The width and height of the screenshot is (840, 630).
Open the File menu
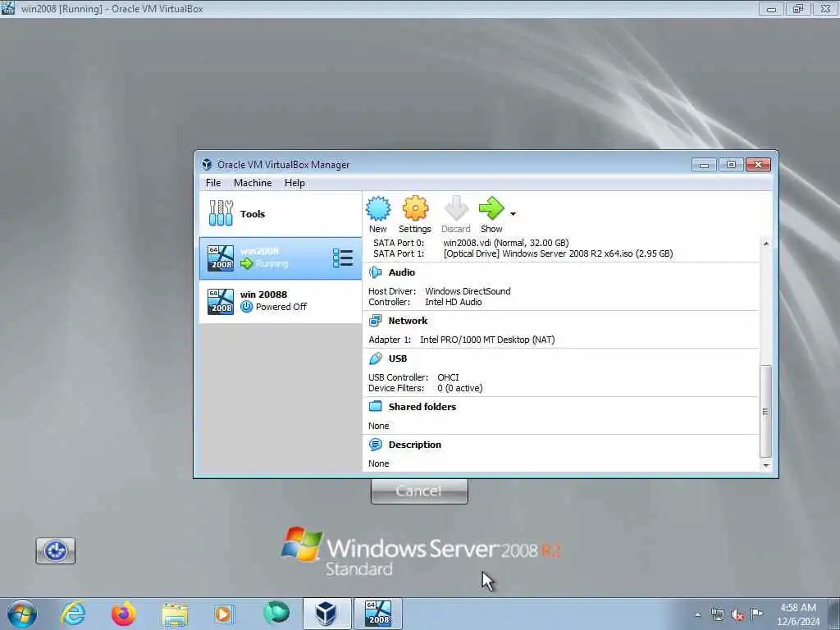213,183
